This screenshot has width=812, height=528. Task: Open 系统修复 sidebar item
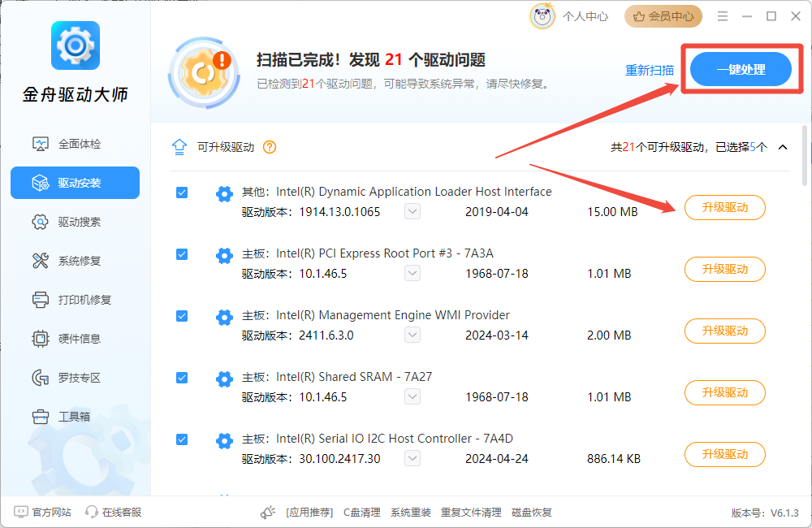(x=75, y=261)
